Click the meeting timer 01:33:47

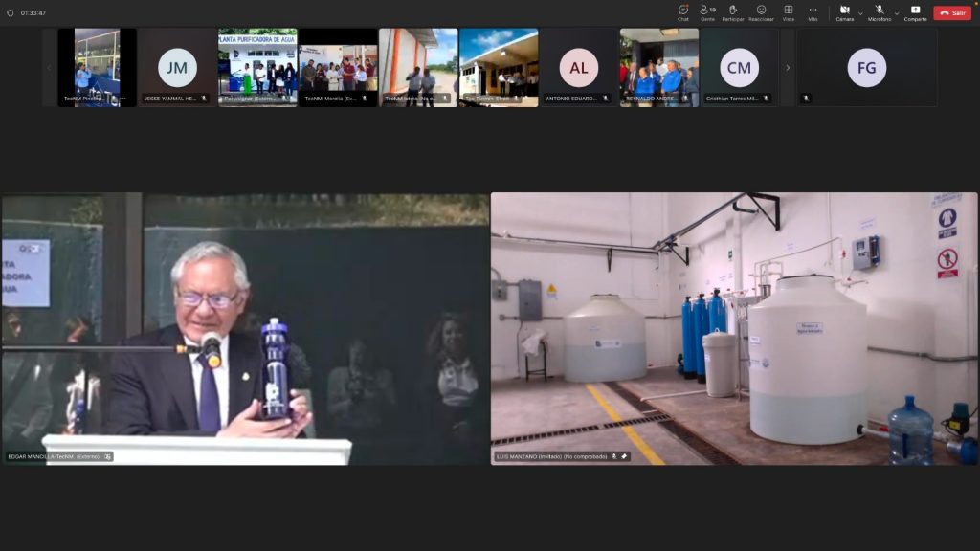tap(33, 13)
